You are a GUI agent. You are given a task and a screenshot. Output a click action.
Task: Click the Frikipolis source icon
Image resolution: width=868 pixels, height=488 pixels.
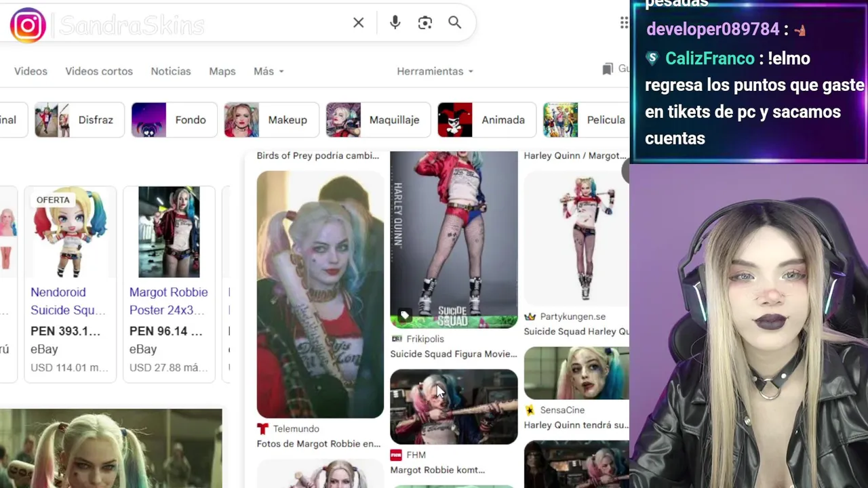(397, 339)
